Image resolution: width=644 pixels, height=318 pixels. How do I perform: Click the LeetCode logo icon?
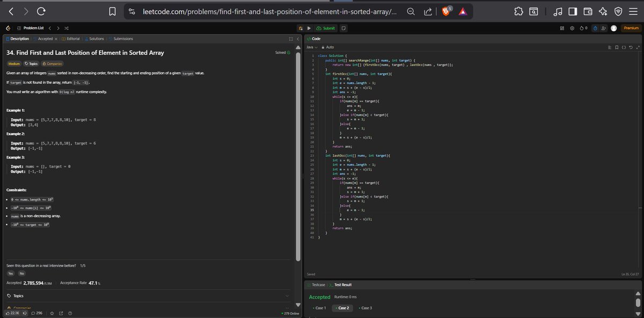(8, 28)
